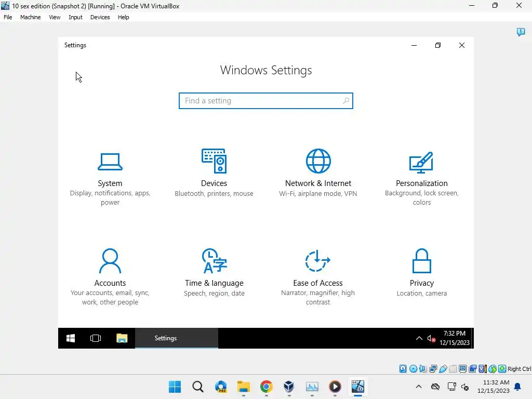Show hidden icons in the host tray
532x399 pixels.
point(419,387)
